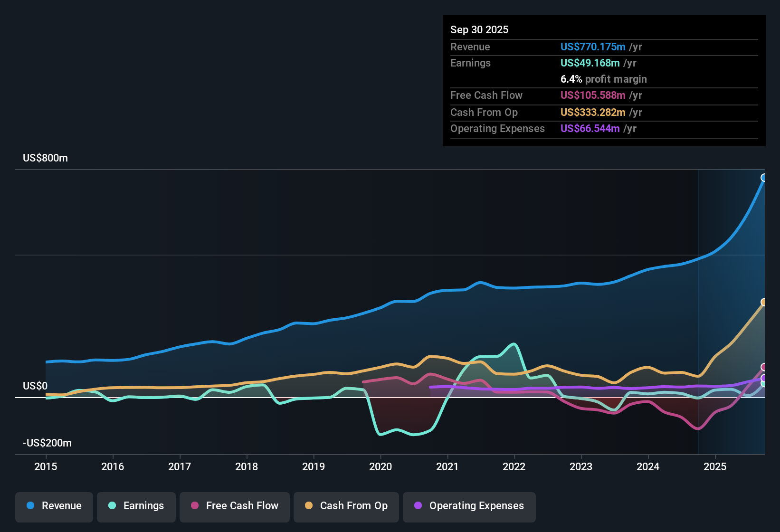
Task: Click the US$49.168m Earnings value in tooltip
Action: (x=590, y=63)
